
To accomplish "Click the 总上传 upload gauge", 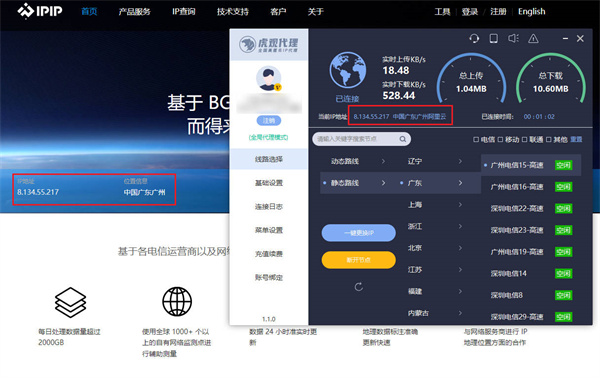I will pyautogui.click(x=471, y=79).
